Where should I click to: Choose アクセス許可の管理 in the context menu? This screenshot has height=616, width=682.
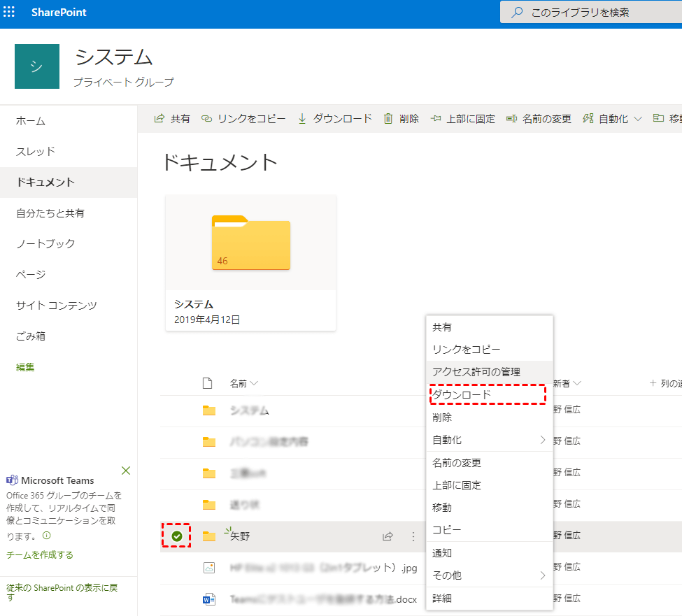pos(476,371)
